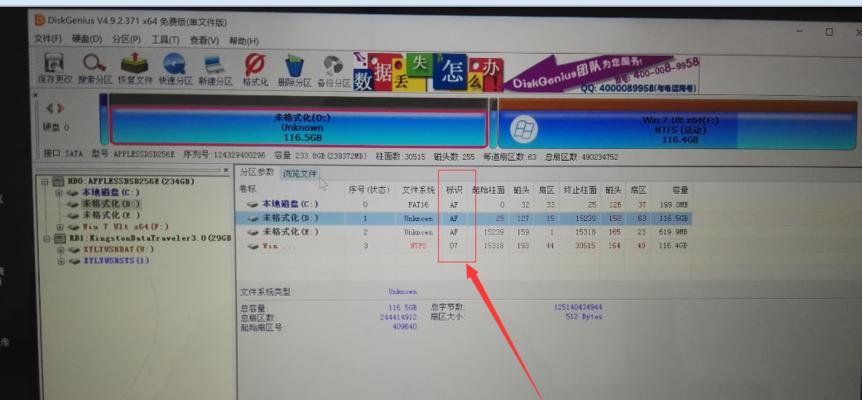
Task: Select 未格式化(E:) in the disk tree
Action: pyautogui.click(x=110, y=215)
